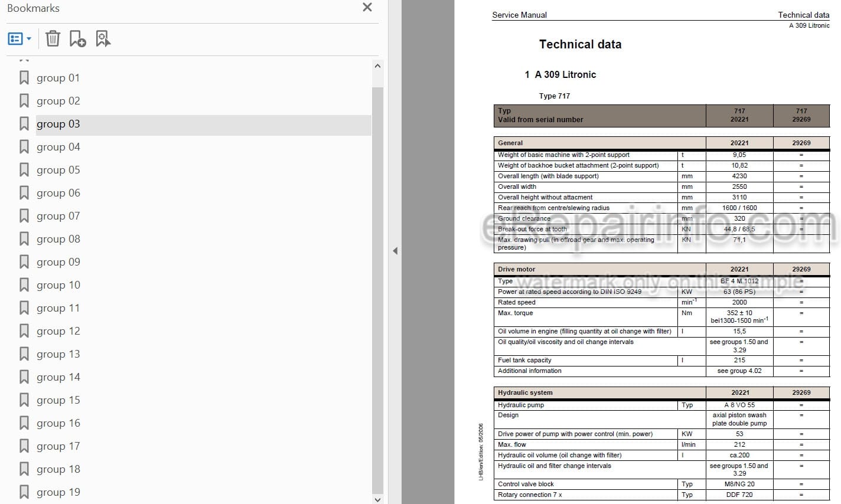841x504 pixels.
Task: Click bookmark icon beside group 08
Action: 24,239
